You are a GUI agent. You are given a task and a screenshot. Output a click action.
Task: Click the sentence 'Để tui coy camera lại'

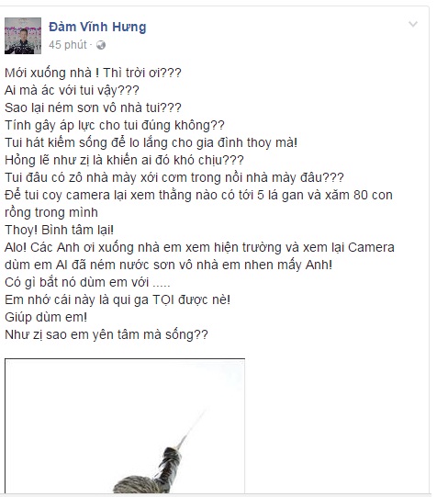pos(198,204)
